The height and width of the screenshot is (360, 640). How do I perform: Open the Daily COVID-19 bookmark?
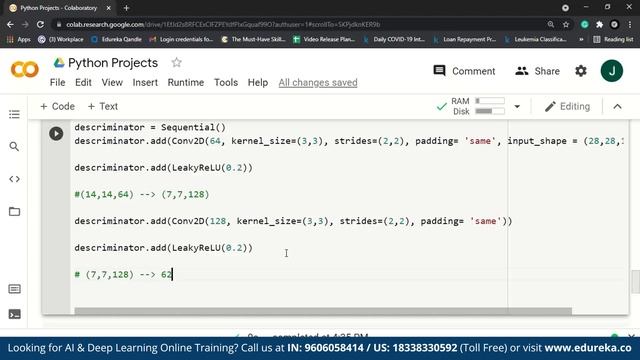pyautogui.click(x=394, y=39)
